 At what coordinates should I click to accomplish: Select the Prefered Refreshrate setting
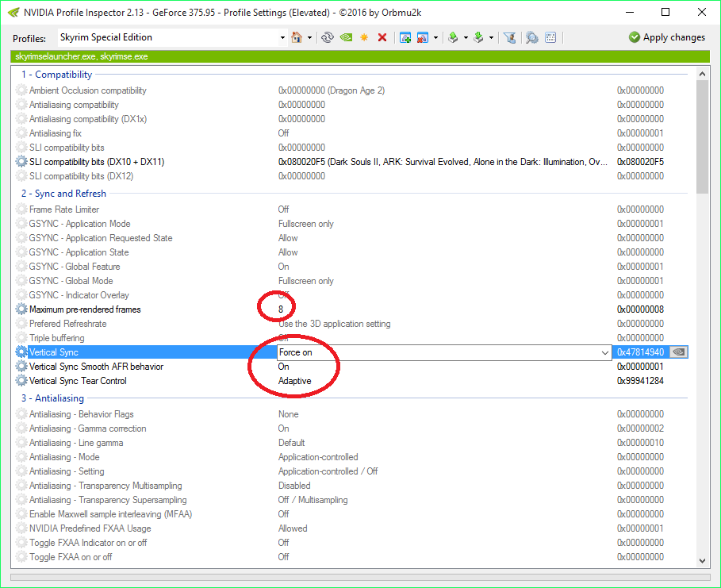[67, 324]
